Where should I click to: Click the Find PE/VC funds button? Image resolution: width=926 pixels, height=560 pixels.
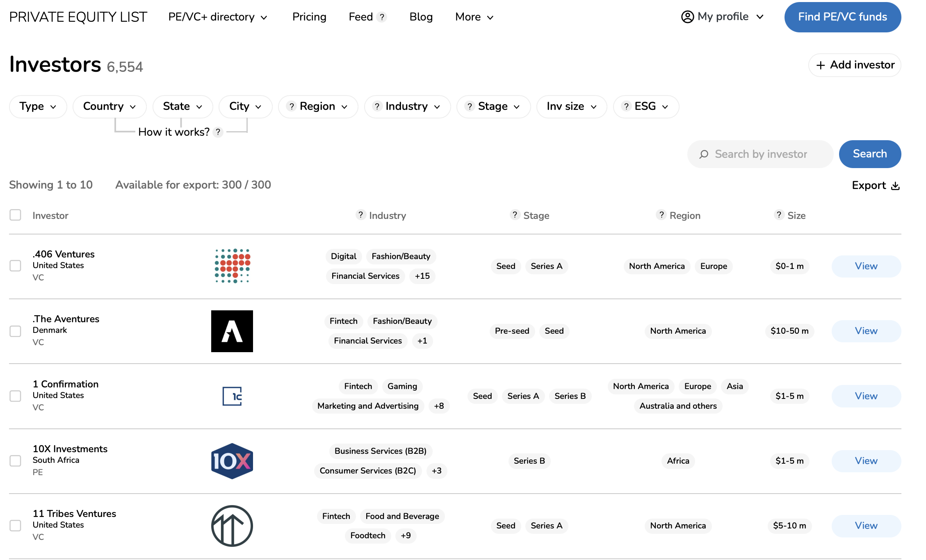coord(842,17)
